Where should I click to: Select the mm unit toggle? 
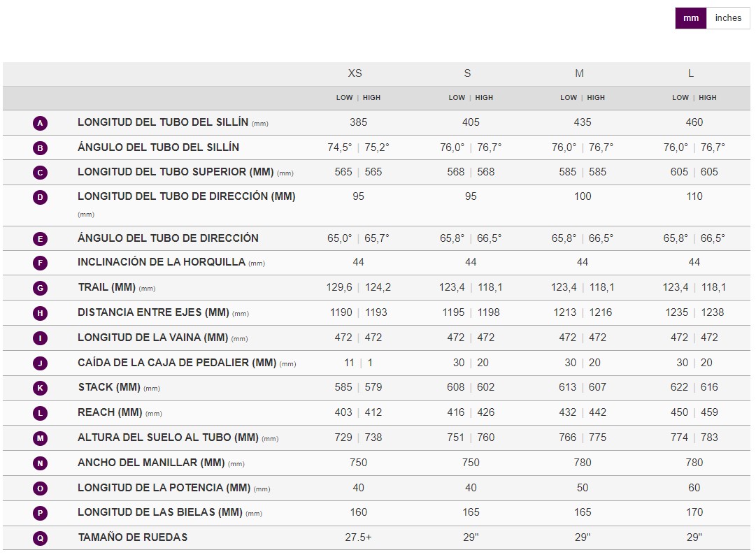[690, 18]
